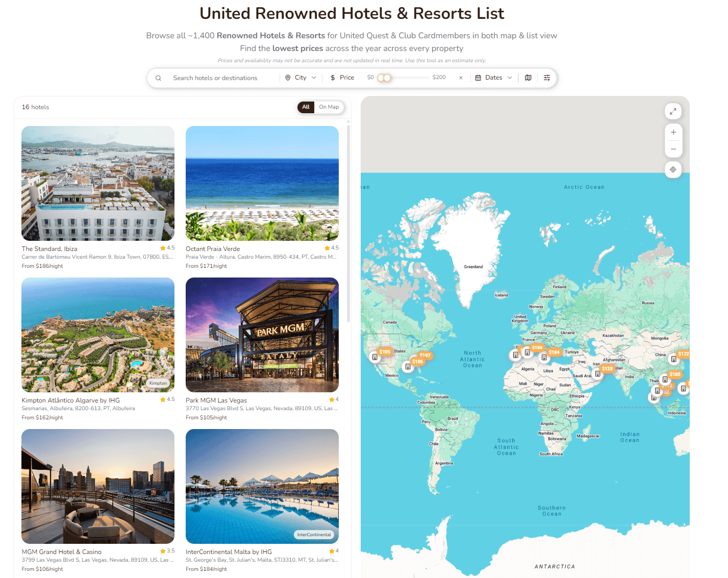This screenshot has height=578, width=728.
Task: Open the Kimpton Atlântico Algarve aerial photo
Action: coord(98,335)
